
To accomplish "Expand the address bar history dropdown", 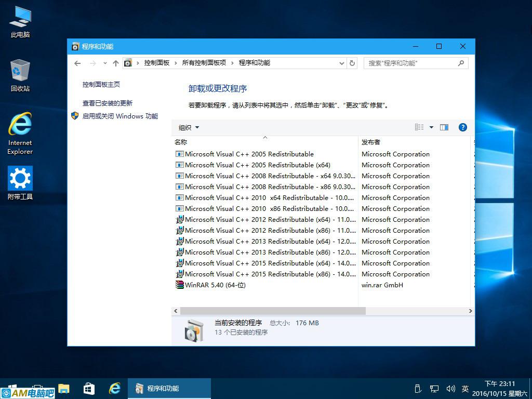I will coord(342,63).
